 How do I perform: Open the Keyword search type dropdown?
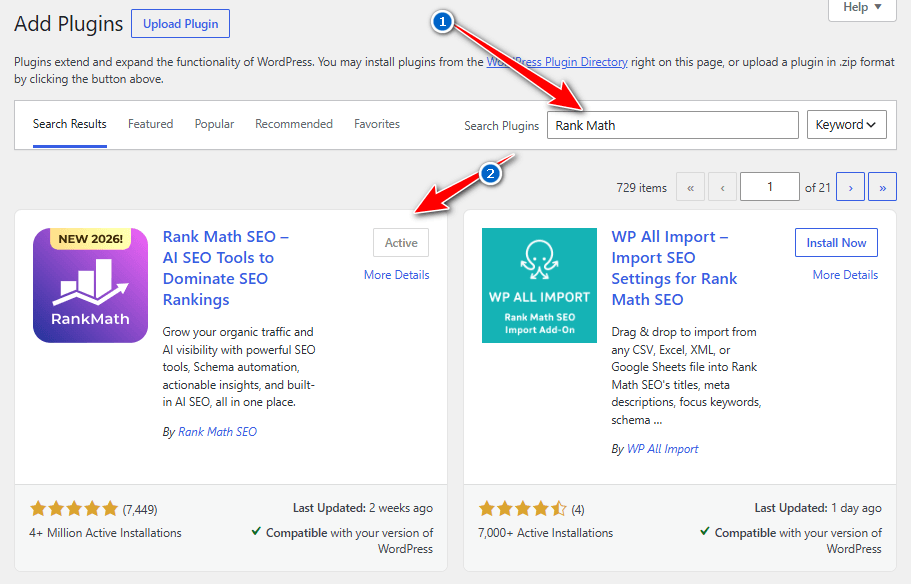pyautogui.click(x=847, y=125)
